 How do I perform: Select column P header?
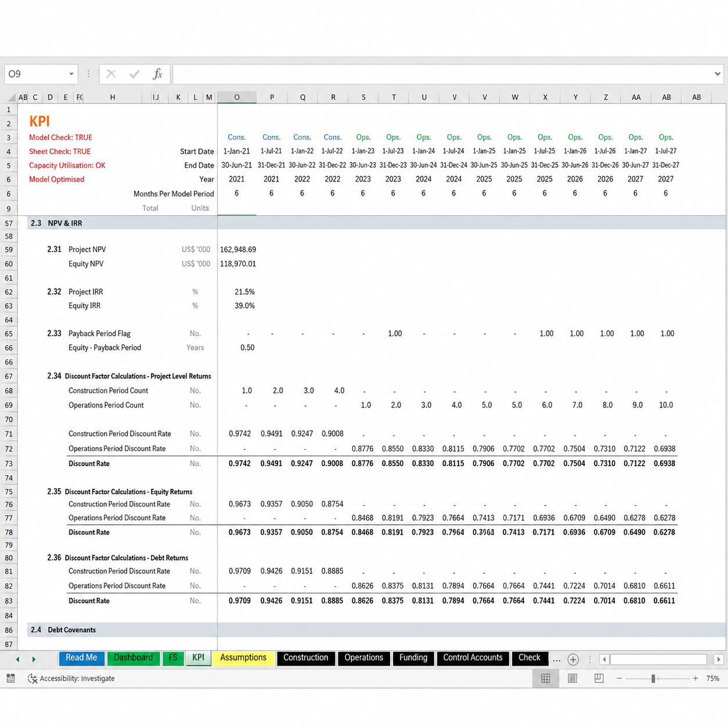[272, 98]
